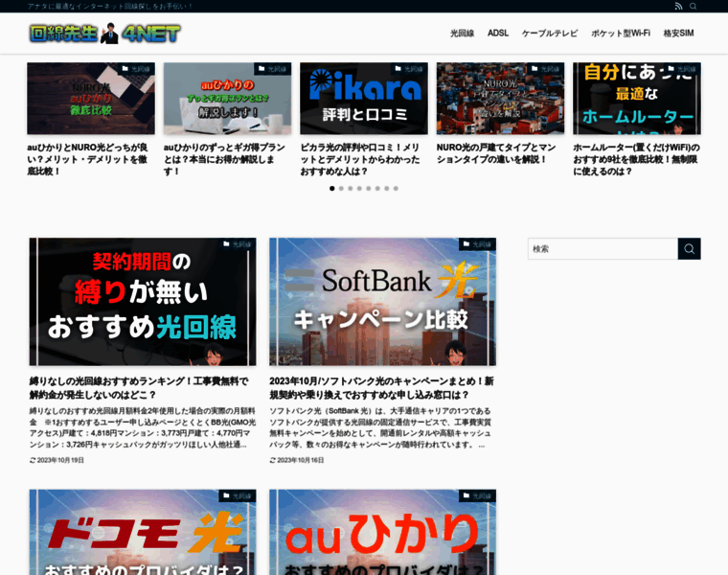Click SoftBank光 キャンペーン比較 thumbnail
Viewport: 728px width, 575px height.
tap(382, 302)
